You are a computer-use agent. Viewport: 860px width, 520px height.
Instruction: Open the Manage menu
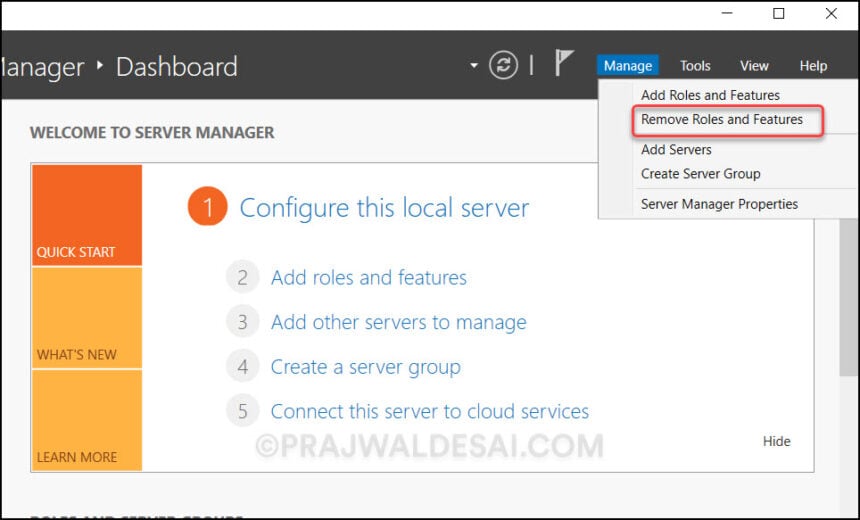(627, 66)
